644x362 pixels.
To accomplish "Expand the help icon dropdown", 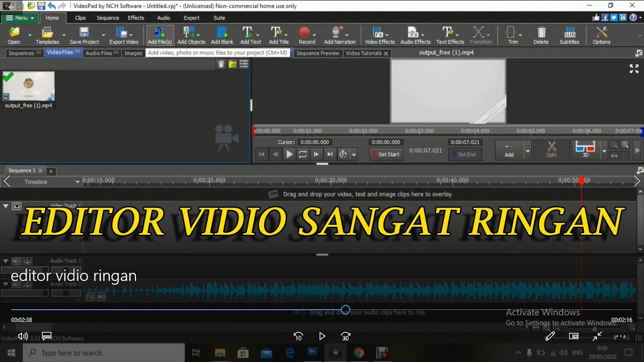I will (641, 18).
